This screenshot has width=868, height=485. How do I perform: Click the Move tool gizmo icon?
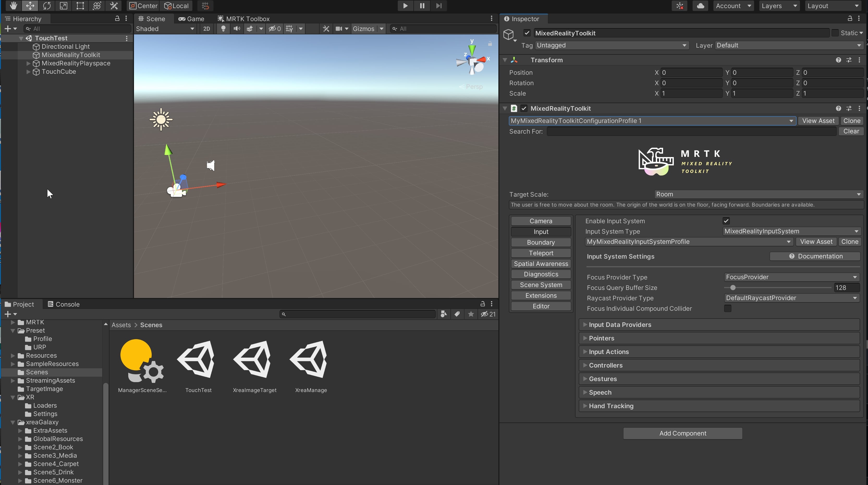29,5
